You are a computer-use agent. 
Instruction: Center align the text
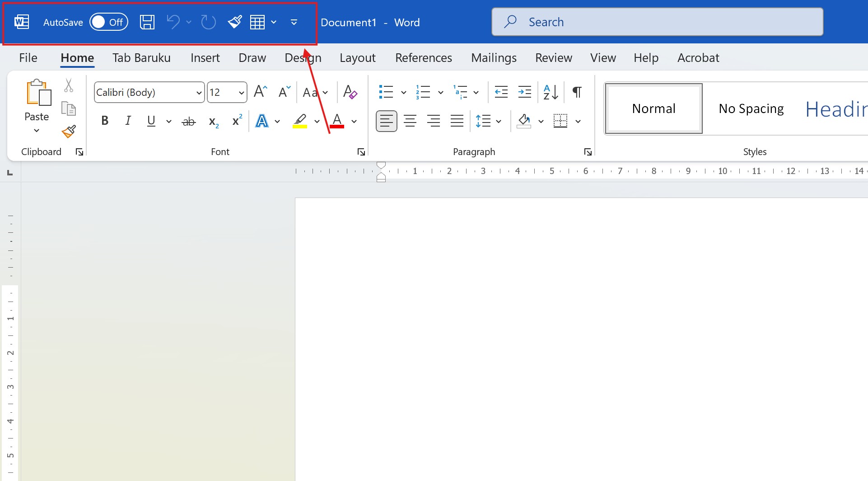click(x=410, y=121)
